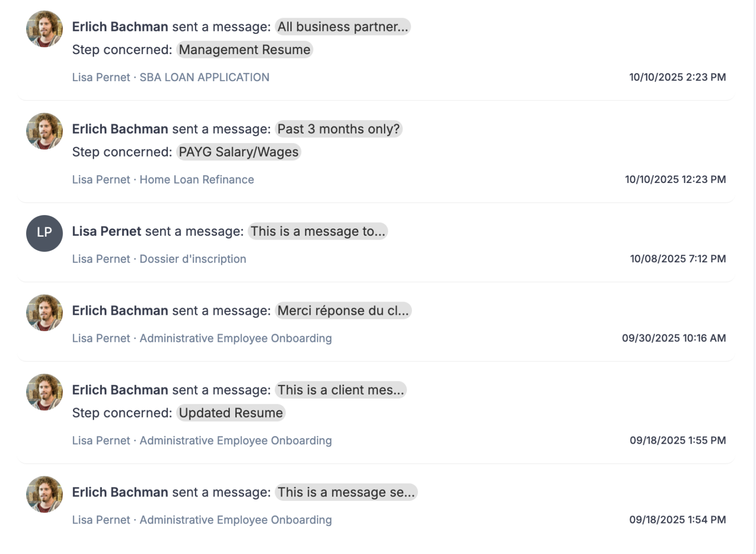Click the LP initials avatar for Lisa Pernet
This screenshot has width=756, height=554.
44,234
